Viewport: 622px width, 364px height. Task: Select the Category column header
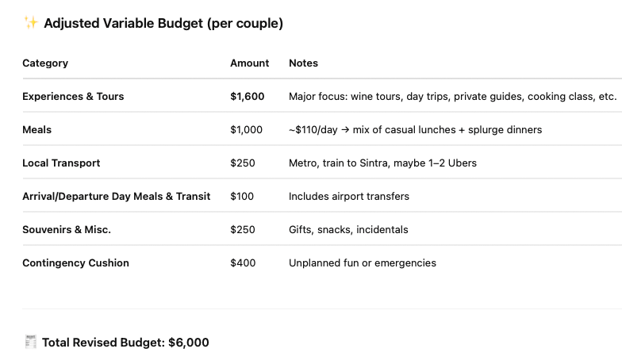pyautogui.click(x=45, y=63)
